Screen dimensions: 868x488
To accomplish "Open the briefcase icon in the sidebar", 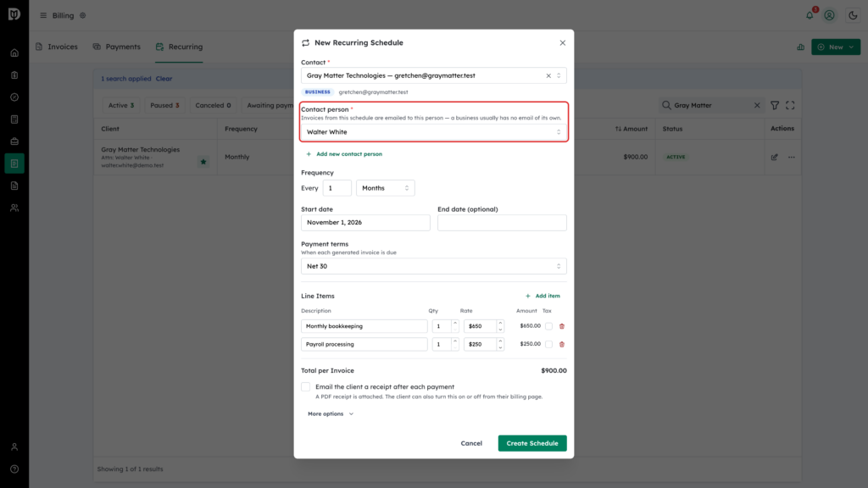I will tap(14, 141).
